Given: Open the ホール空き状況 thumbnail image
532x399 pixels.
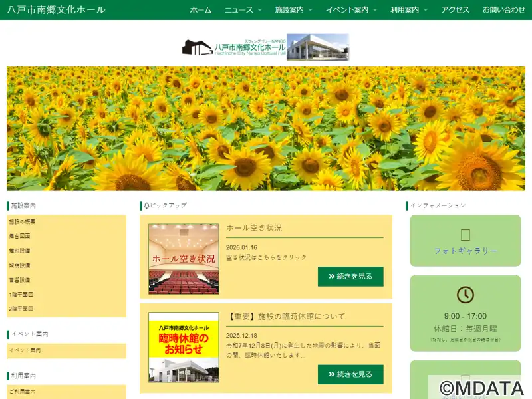Looking at the screenshot, I should 184,259.
